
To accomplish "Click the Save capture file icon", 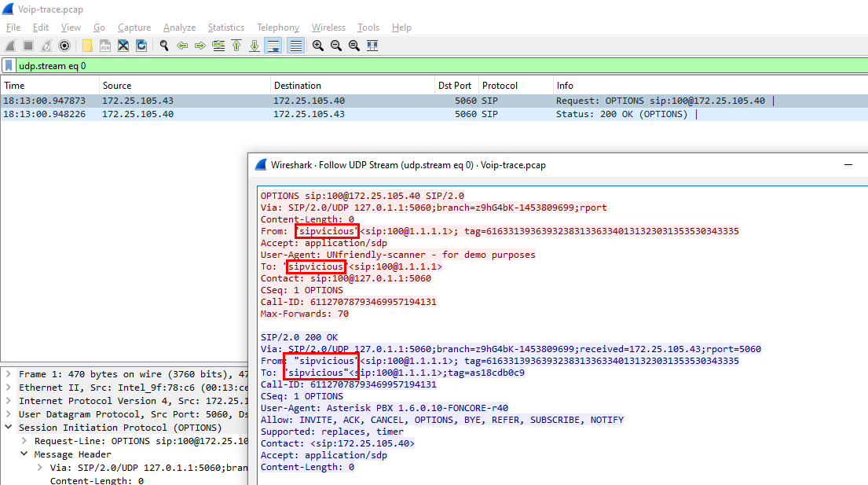I will click(105, 46).
